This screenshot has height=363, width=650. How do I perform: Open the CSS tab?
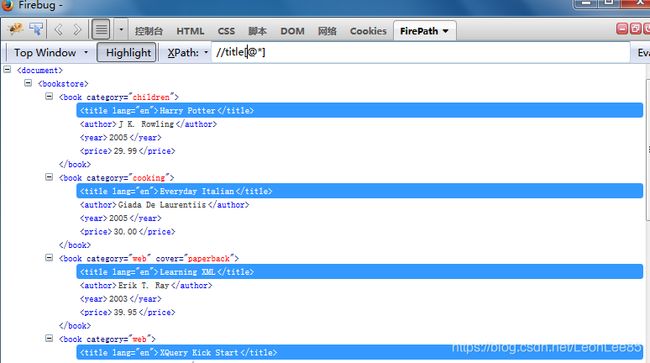[226, 31]
